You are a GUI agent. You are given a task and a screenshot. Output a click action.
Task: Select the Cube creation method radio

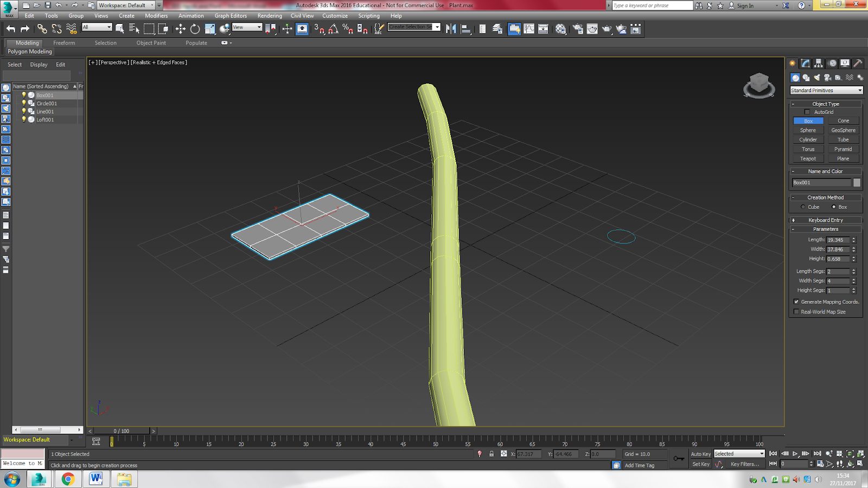click(803, 207)
